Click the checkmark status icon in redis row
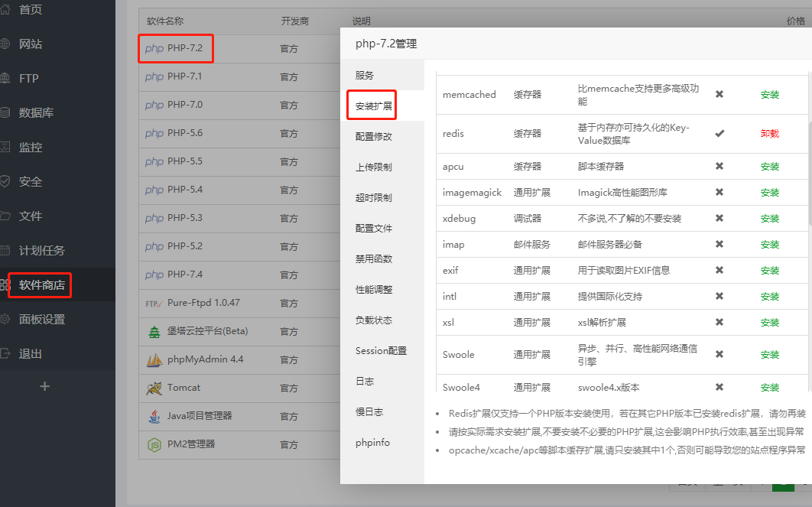The height and width of the screenshot is (507, 812). (x=719, y=133)
